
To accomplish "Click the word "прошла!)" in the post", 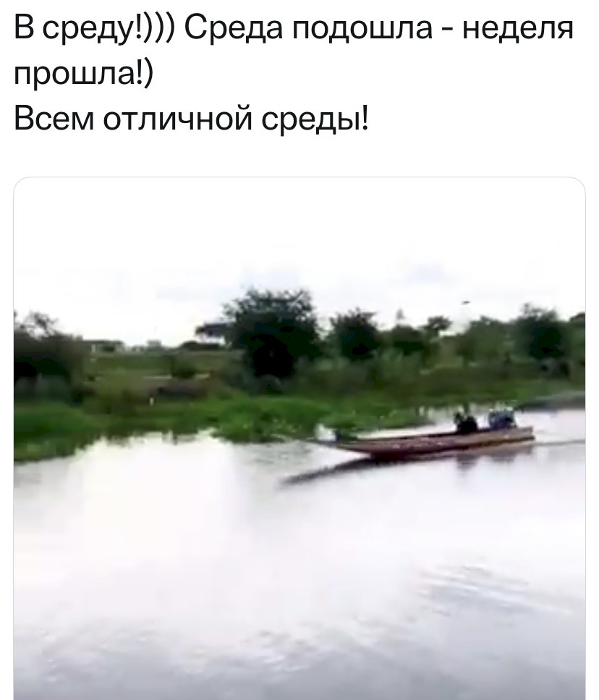I will pyautogui.click(x=83, y=74).
